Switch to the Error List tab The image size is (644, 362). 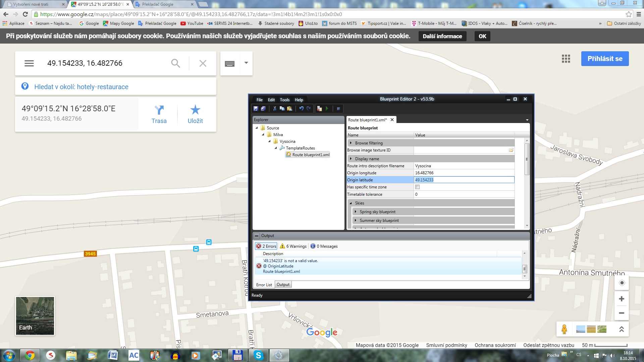pos(264,285)
